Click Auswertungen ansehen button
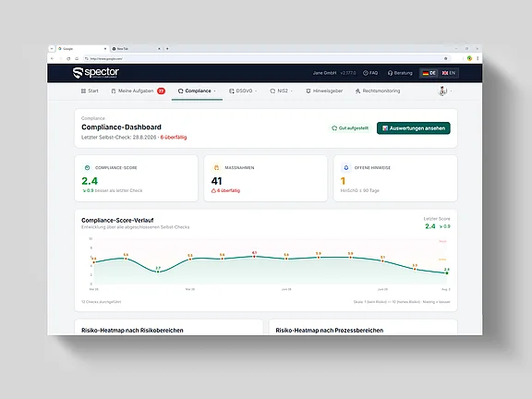The image size is (532, 399). tap(413, 128)
